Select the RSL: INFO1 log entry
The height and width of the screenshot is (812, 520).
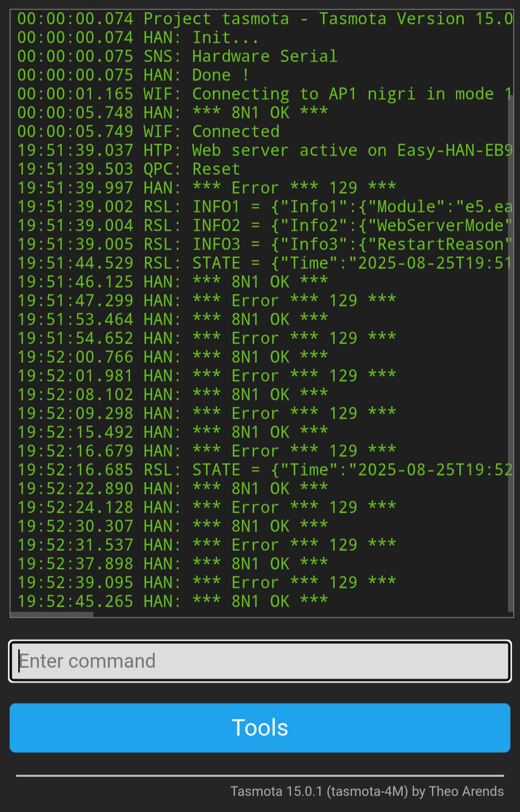click(265, 207)
